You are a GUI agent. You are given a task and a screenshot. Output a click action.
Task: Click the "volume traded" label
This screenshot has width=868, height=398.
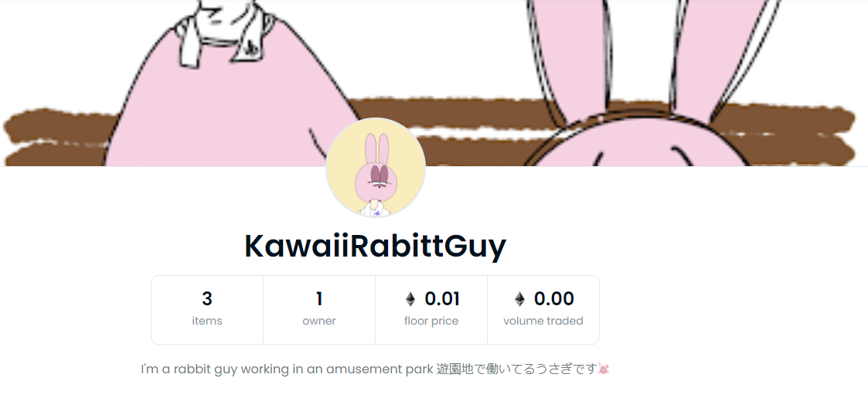pos(543,321)
